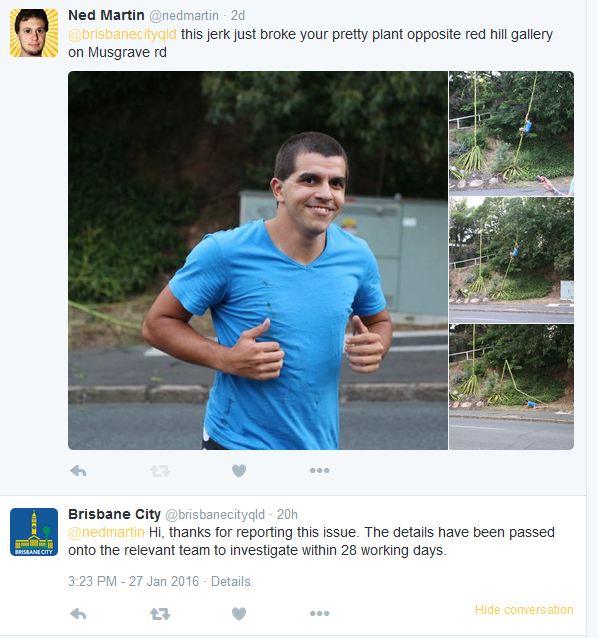598x638 pixels.
Task: Open Ned Martin display name
Action: coord(106,15)
